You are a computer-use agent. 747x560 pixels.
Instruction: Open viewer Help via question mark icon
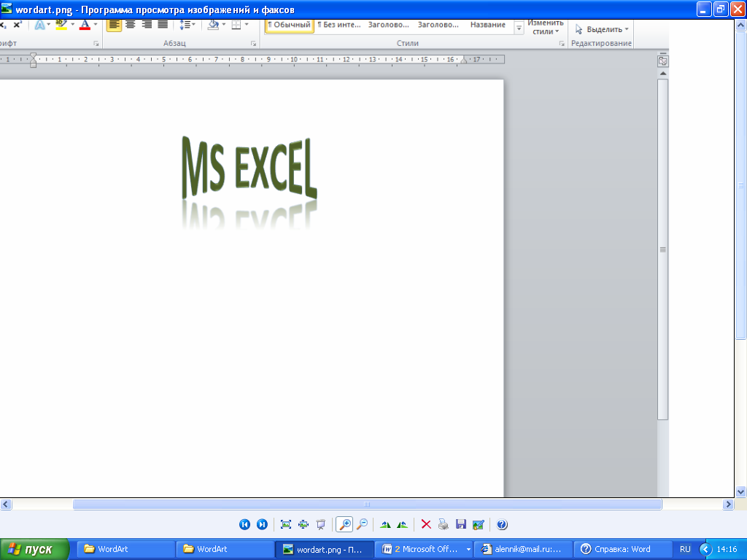tap(502, 524)
